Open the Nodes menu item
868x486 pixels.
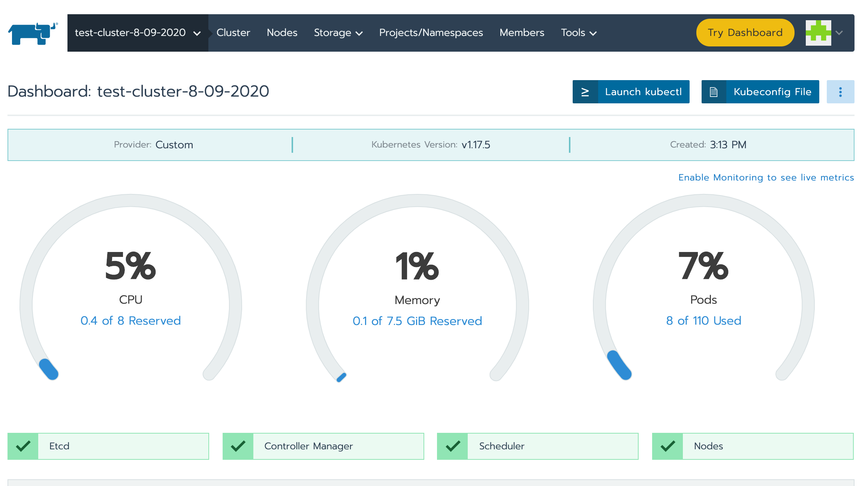(x=282, y=33)
